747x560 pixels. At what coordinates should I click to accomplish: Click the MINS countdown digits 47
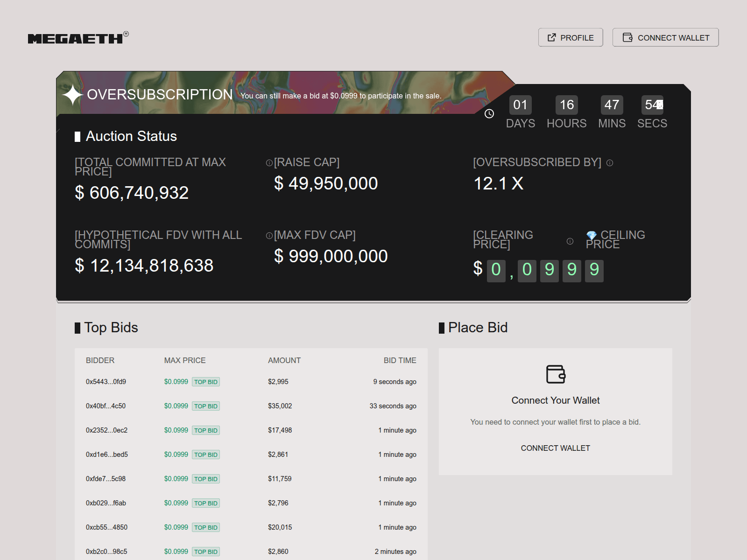[612, 105]
